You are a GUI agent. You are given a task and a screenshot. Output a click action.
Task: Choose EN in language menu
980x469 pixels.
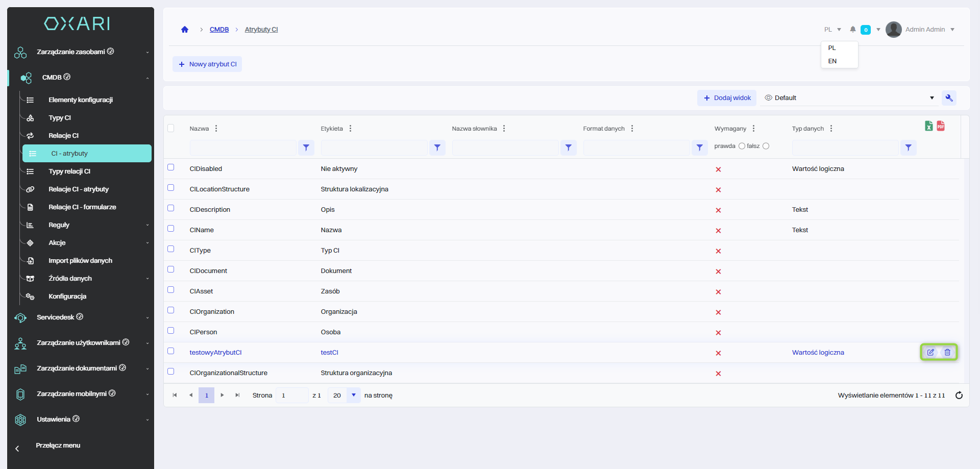click(832, 61)
